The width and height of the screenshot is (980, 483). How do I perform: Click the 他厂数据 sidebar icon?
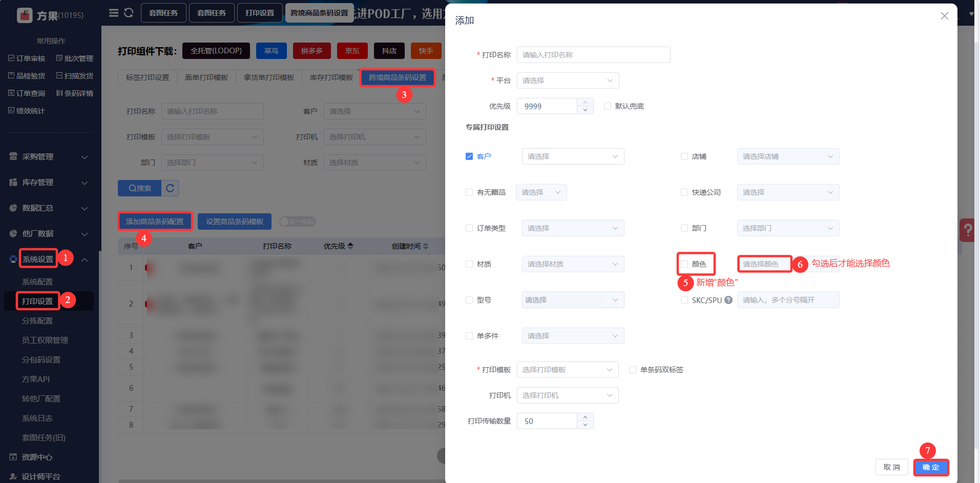pos(13,233)
